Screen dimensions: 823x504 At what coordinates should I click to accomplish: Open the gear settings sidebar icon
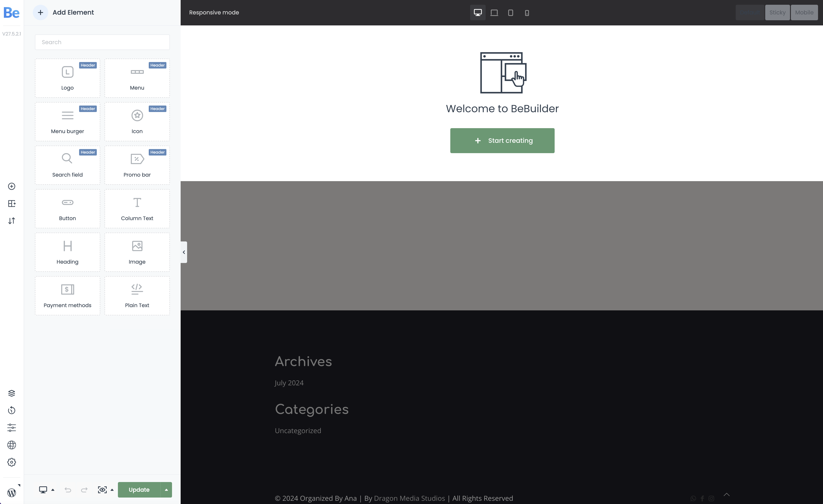coord(12,462)
